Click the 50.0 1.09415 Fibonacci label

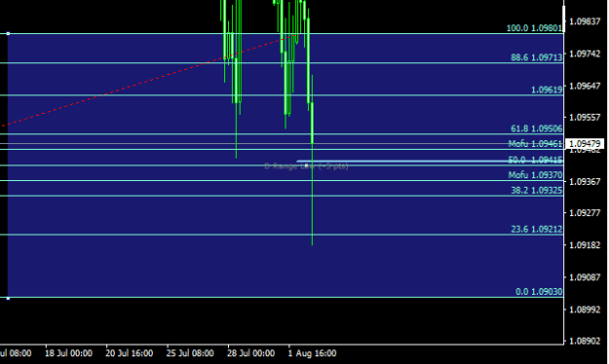click(x=535, y=160)
